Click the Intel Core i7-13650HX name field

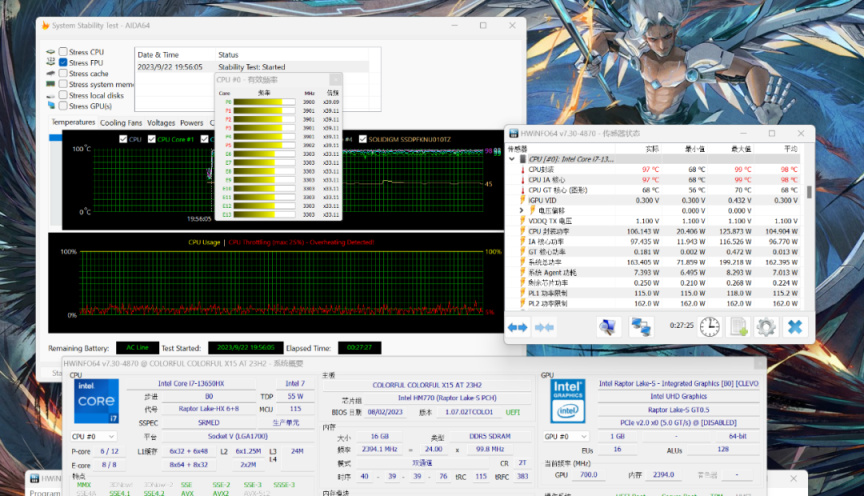tap(191, 384)
